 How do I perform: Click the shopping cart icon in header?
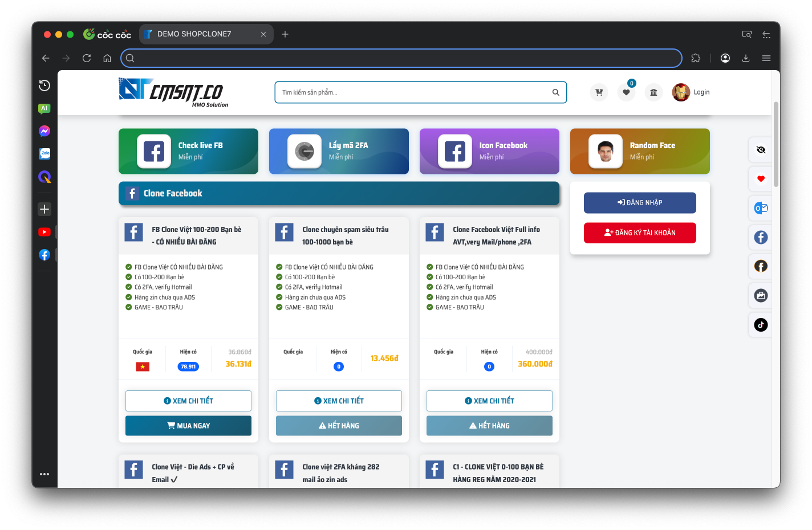coord(599,92)
